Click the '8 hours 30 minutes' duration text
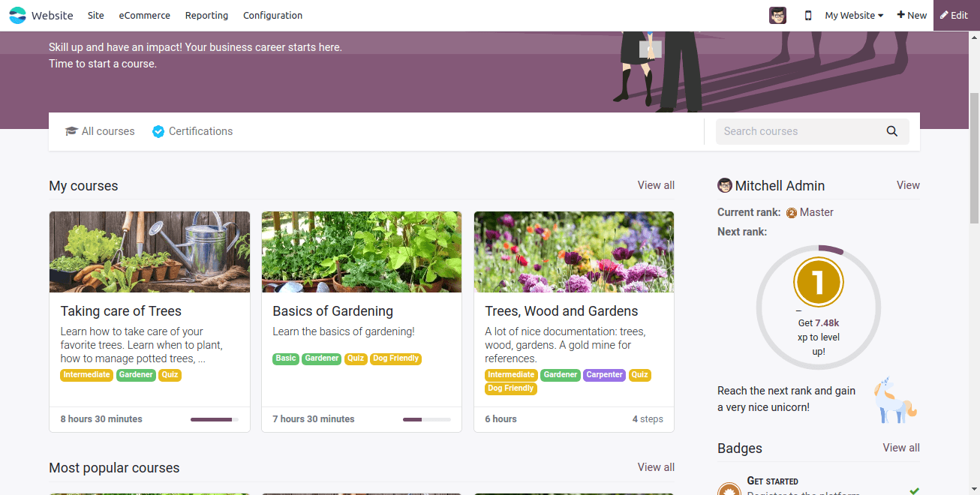The image size is (980, 495). (x=101, y=419)
